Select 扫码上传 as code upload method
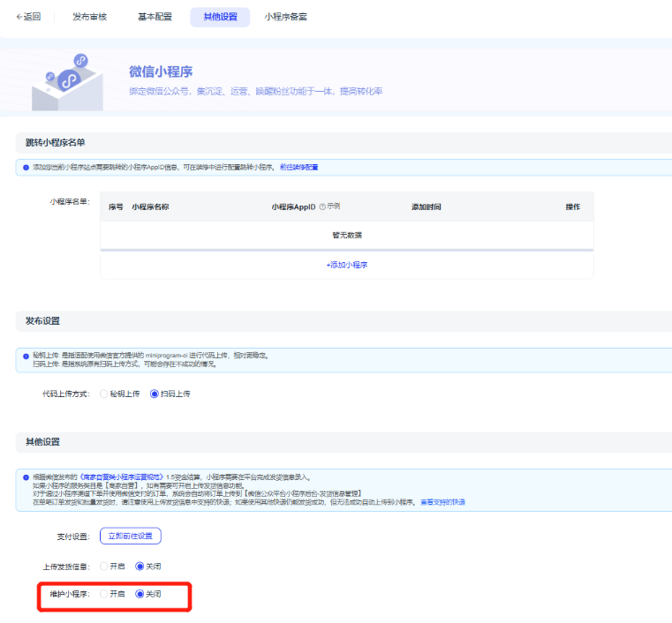672x623 pixels. click(155, 394)
